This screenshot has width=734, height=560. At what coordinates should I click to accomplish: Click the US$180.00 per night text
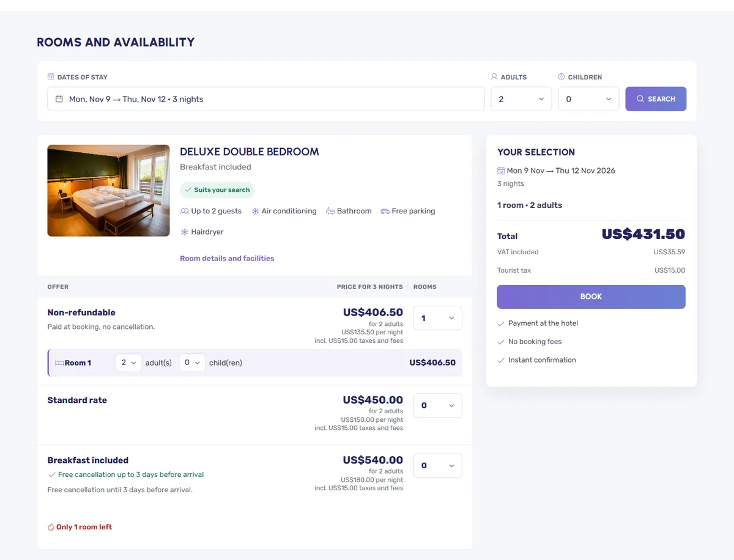pos(373,479)
